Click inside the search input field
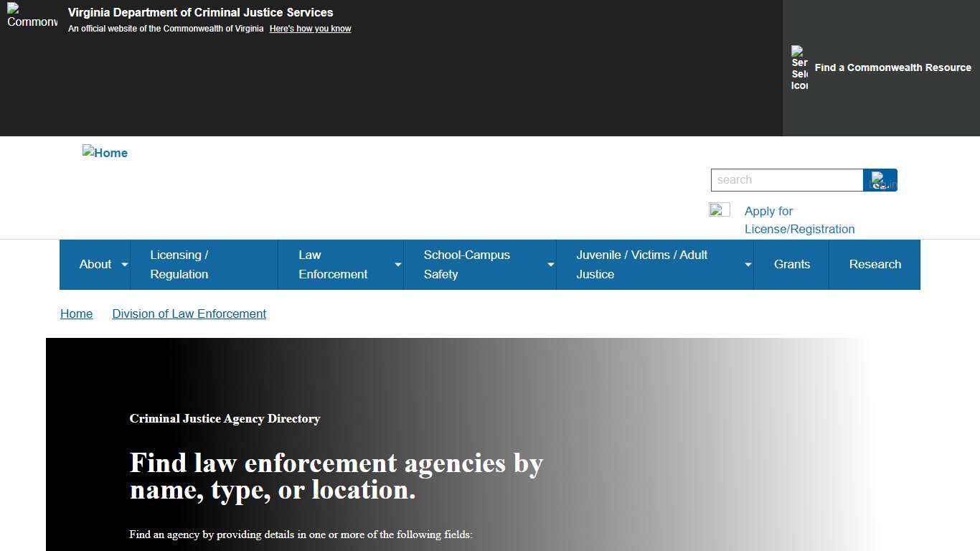 click(787, 180)
